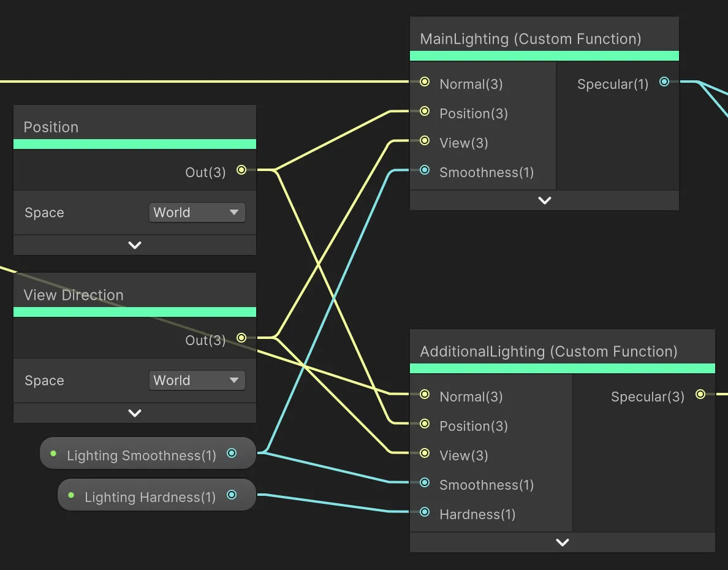728x570 pixels.
Task: Open the View Direction Space dropdown
Action: [x=197, y=381]
